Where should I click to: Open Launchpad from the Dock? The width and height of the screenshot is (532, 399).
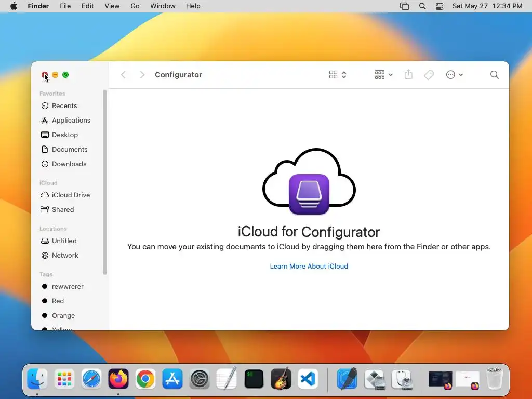coord(64,379)
